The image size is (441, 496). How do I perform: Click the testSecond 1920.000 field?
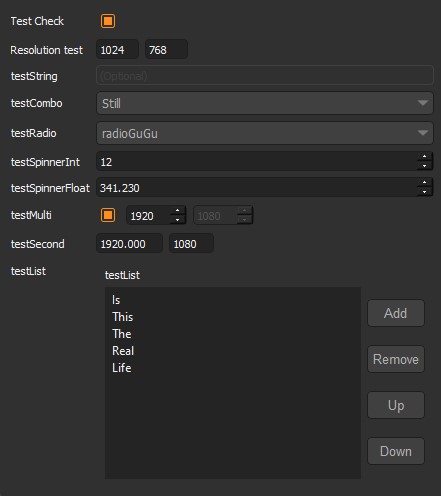[129, 244]
